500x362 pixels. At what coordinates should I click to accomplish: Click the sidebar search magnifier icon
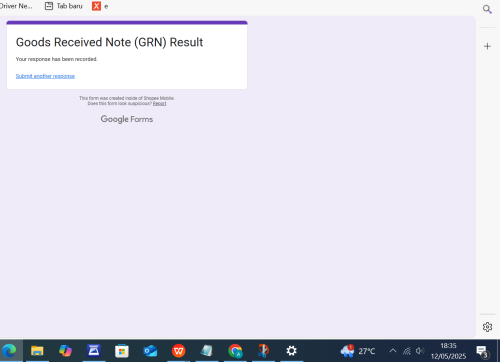(487, 9)
